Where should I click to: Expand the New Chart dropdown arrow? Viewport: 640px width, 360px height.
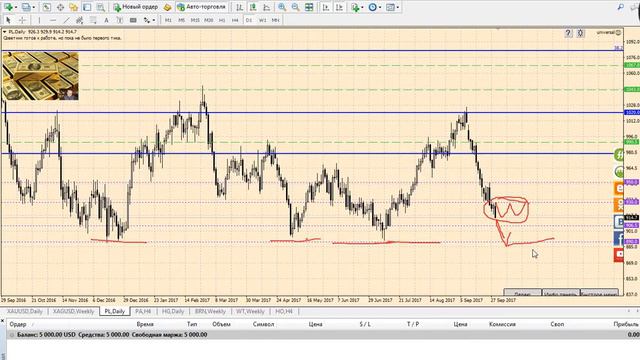(x=16, y=7)
